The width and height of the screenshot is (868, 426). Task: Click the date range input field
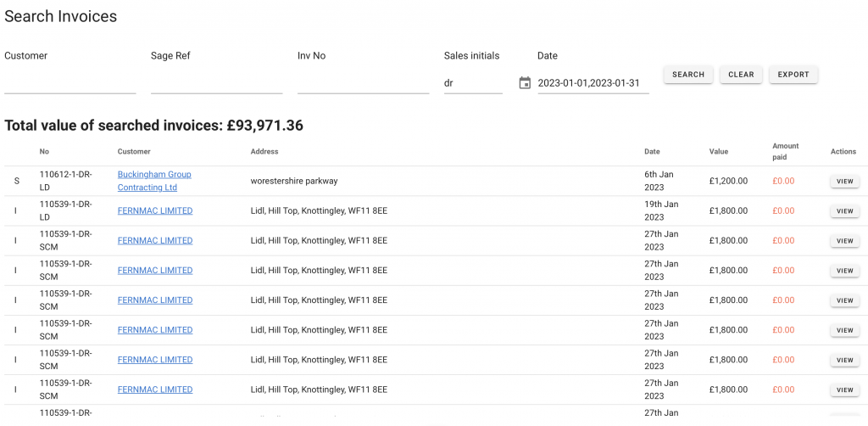(x=593, y=83)
